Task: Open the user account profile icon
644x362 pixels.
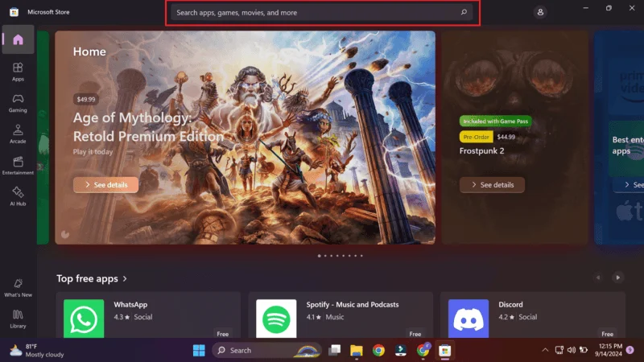Action: [540, 12]
